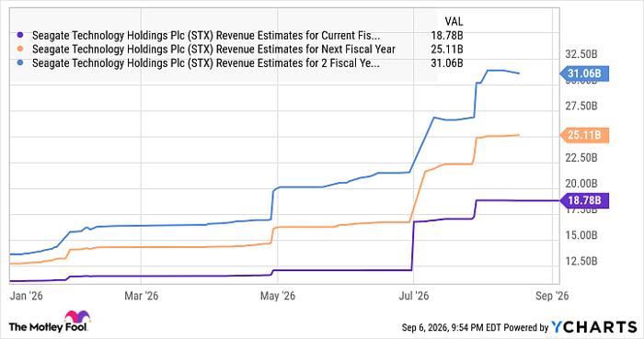Click The Motley Fool logo
Image resolution: width=644 pixels, height=339 pixels.
[x=50, y=322]
